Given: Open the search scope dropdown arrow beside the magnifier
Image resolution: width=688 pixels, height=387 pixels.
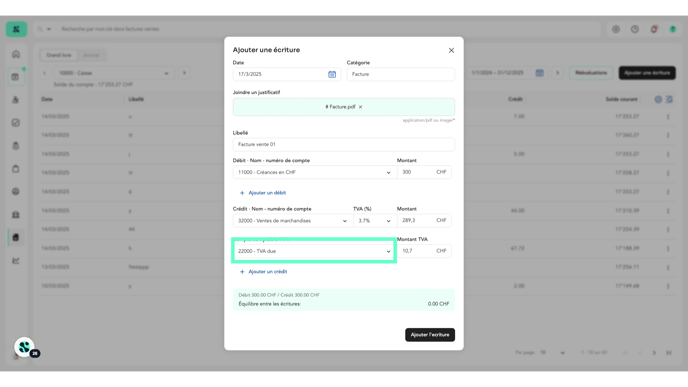Looking at the screenshot, I should [49, 29].
